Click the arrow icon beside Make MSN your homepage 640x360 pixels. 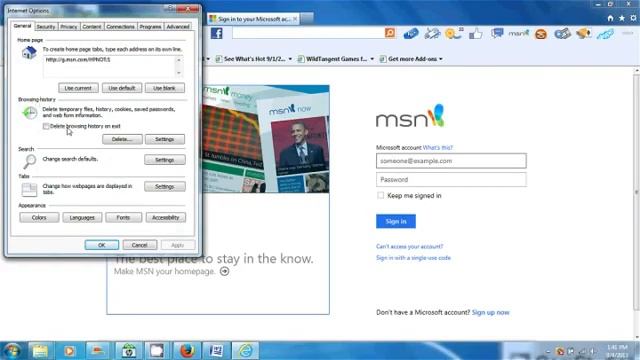(x=224, y=271)
